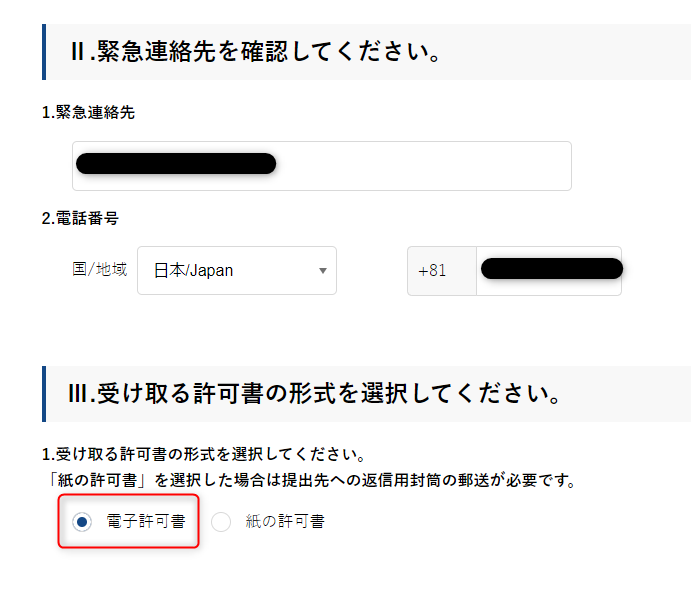Select the 電子許可書 radio button
The width and height of the screenshot is (691, 589).
[83, 521]
